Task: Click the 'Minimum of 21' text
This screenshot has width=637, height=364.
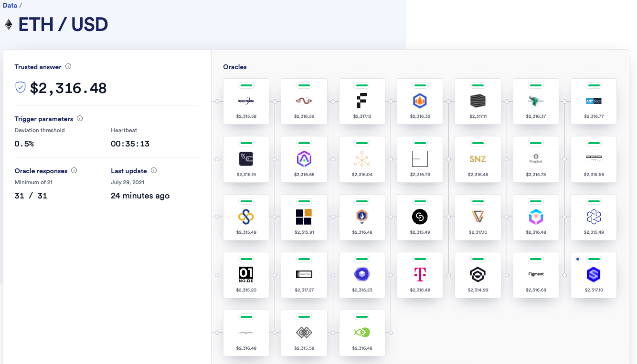Action: [x=33, y=182]
